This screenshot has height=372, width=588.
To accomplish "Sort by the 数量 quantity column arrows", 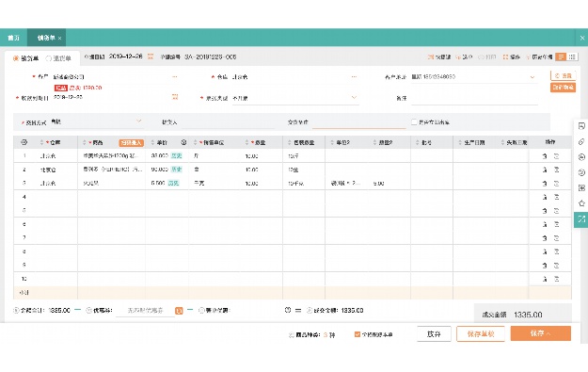I will point(246,142).
